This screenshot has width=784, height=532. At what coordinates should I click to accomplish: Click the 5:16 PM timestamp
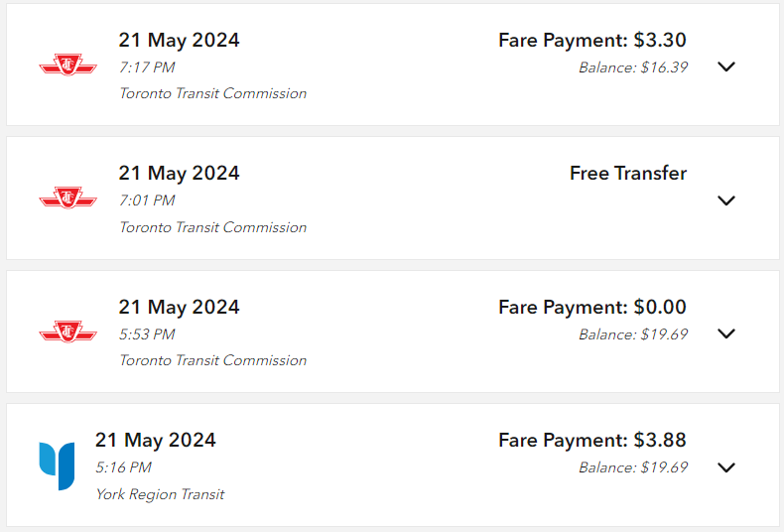123,467
